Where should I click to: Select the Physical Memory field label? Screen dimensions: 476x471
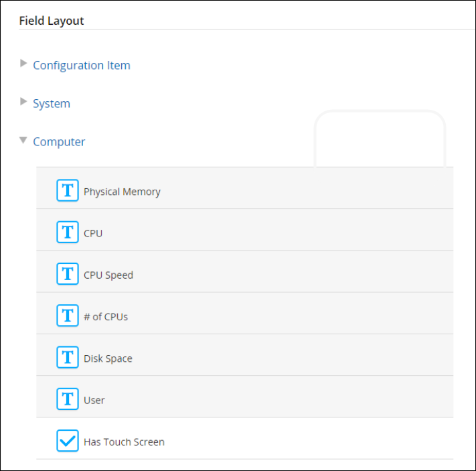click(122, 192)
